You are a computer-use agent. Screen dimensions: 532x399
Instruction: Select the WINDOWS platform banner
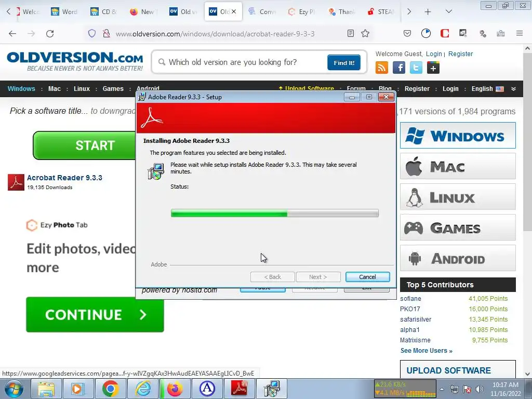tap(458, 136)
